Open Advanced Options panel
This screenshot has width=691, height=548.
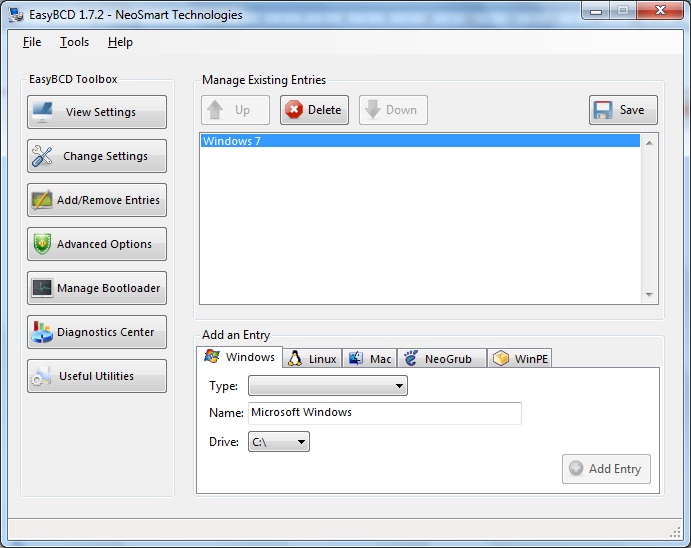[97, 244]
